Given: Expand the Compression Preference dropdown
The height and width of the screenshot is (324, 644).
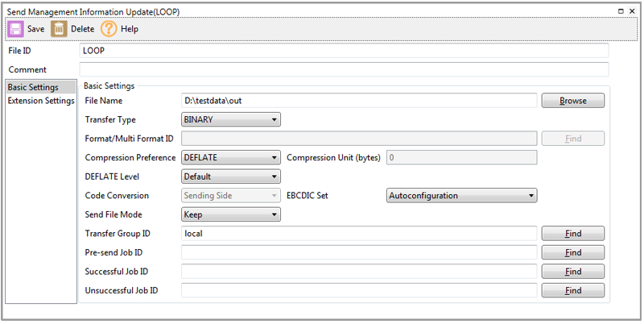Looking at the screenshot, I should [x=231, y=158].
